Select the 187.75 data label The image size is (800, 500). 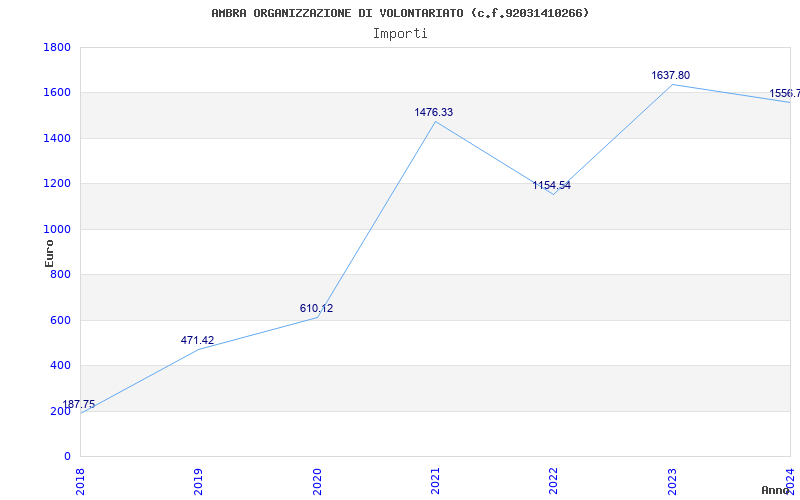79,405
